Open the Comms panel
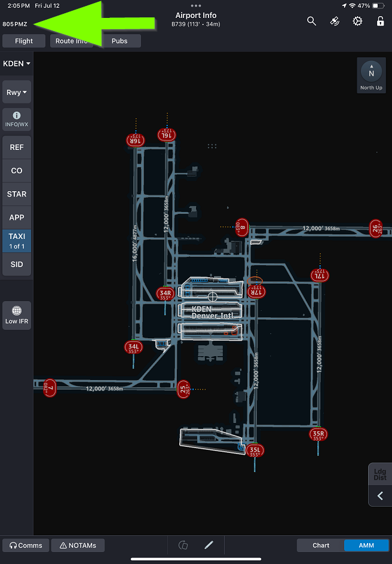This screenshot has height=564, width=392. [26, 545]
